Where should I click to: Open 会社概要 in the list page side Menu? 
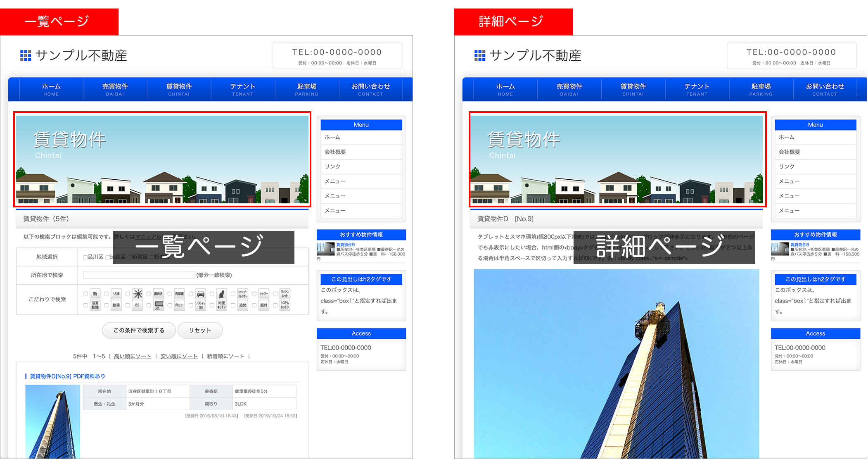tap(361, 152)
